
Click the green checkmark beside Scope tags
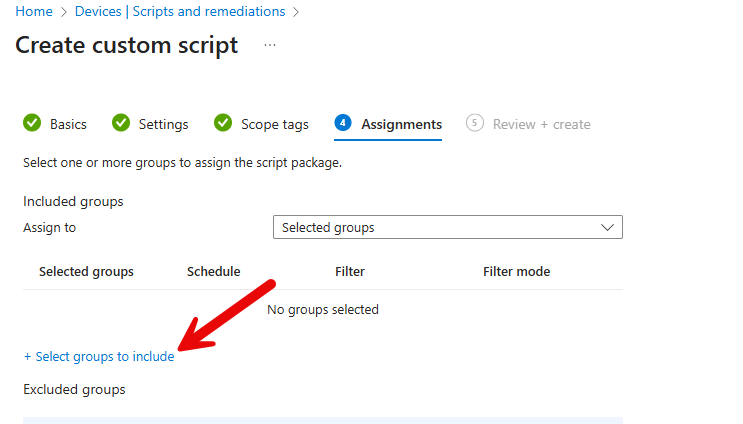pos(223,123)
